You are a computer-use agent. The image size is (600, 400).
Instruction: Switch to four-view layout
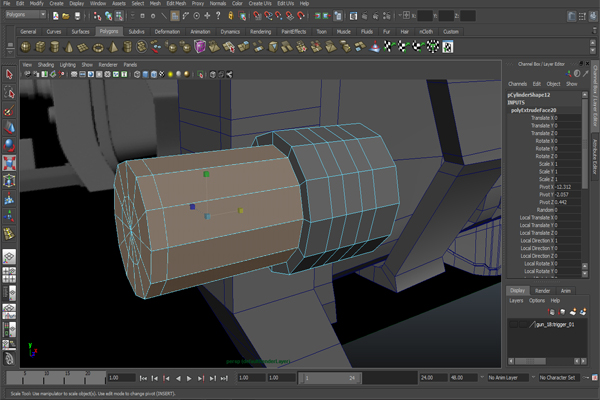pos(9,275)
